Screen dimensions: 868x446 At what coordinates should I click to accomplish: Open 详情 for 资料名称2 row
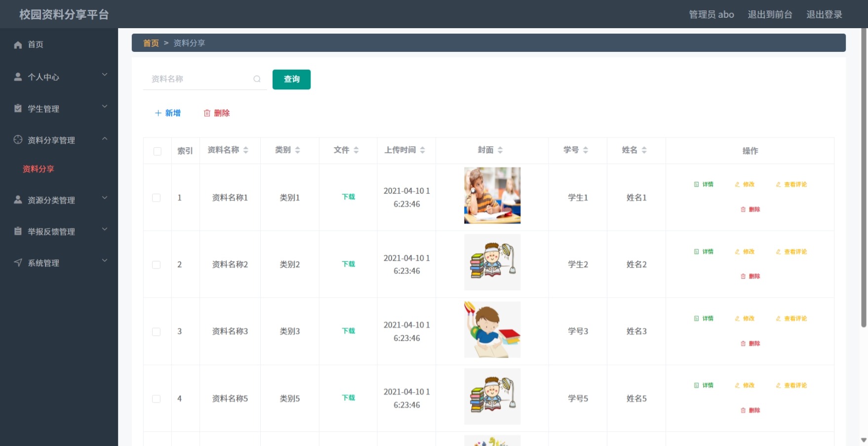704,251
